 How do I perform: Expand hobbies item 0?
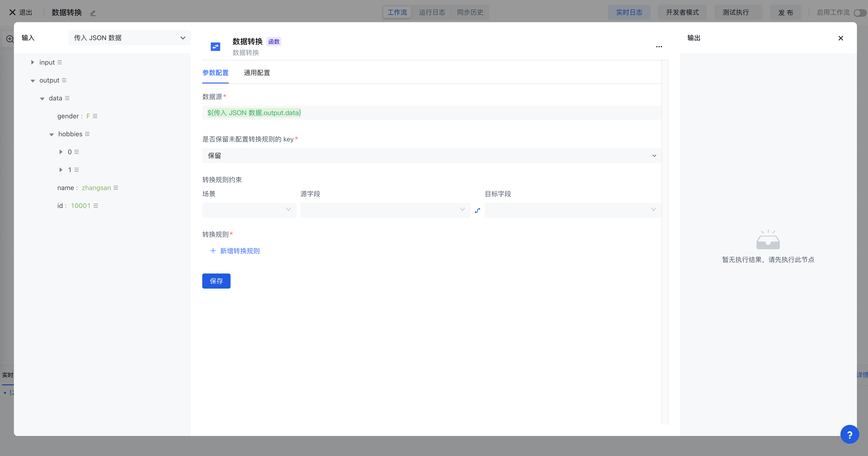61,152
